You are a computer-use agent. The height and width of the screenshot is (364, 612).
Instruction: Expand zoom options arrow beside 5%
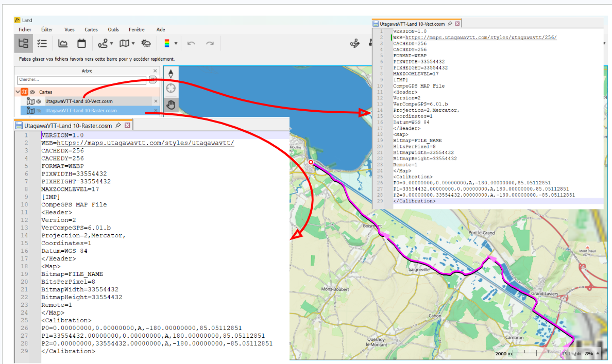click(598, 353)
